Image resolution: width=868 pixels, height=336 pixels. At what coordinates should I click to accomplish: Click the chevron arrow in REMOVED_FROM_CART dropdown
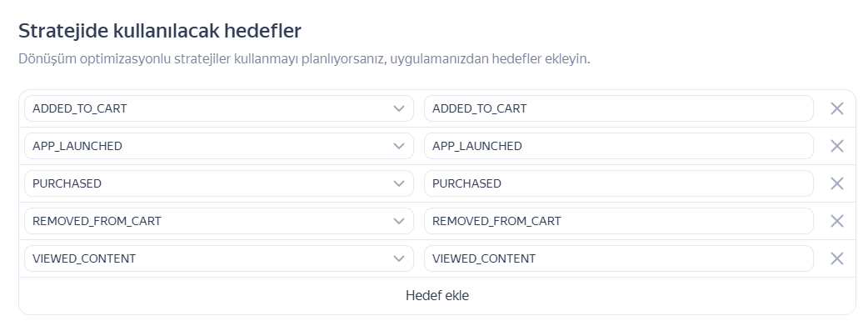399,221
